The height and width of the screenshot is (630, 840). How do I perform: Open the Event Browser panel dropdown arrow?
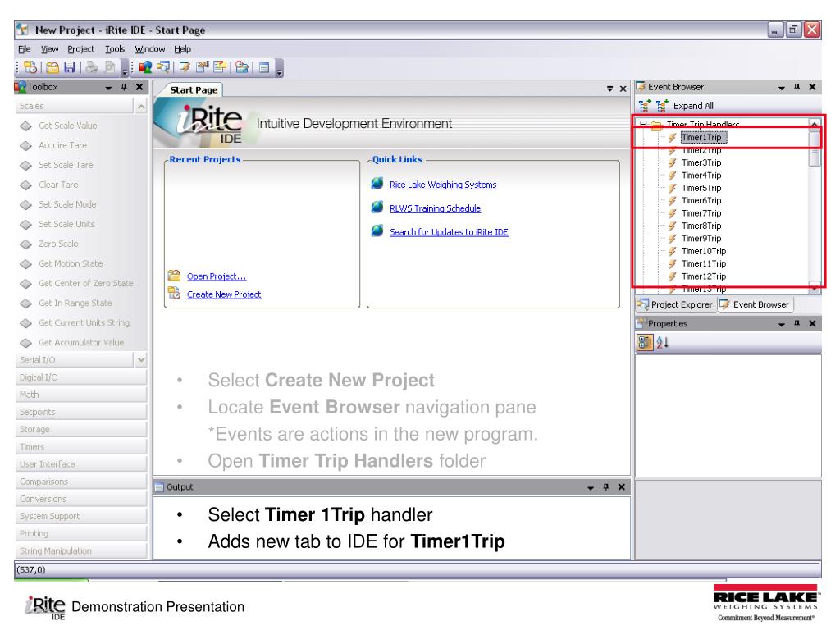tap(782, 87)
